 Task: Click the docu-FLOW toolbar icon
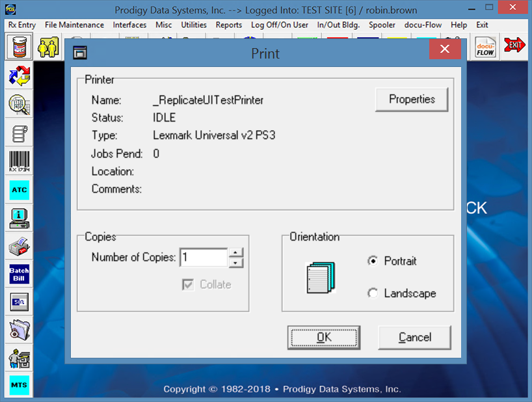coord(485,47)
